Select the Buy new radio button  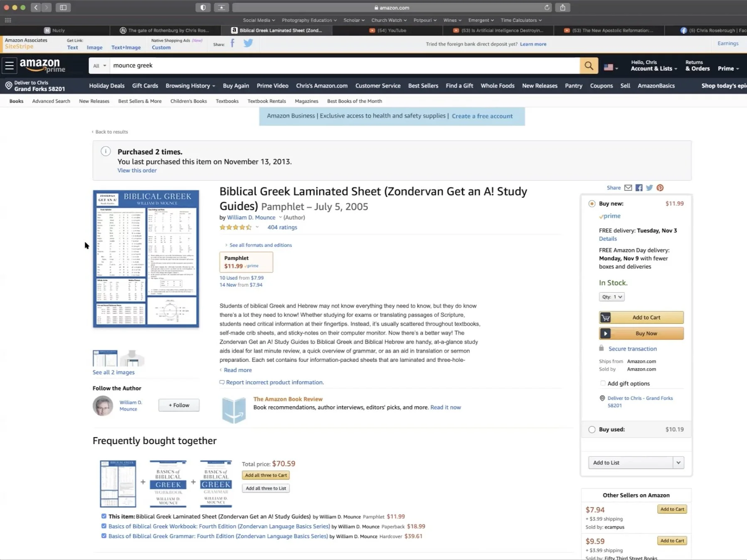click(592, 204)
